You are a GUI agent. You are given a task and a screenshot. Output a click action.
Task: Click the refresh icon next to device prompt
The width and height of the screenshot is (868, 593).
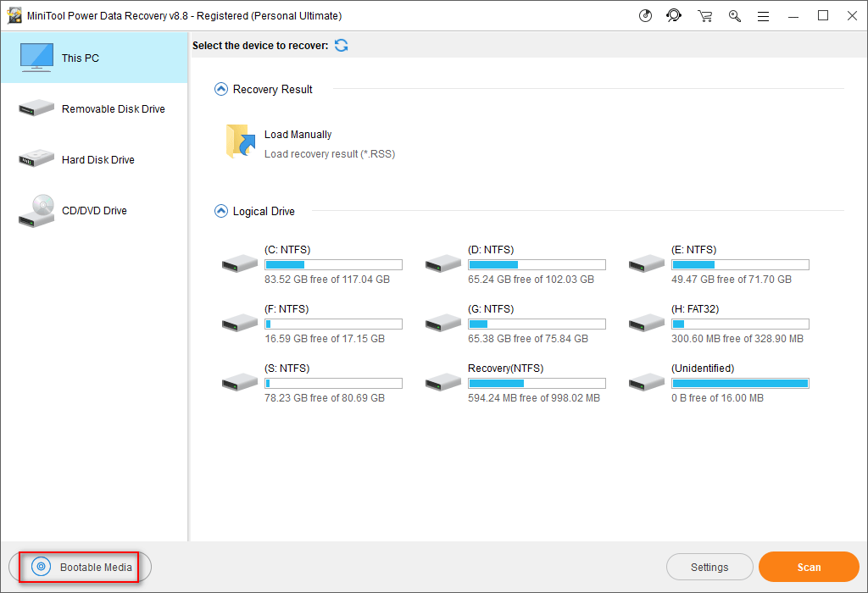click(x=341, y=45)
